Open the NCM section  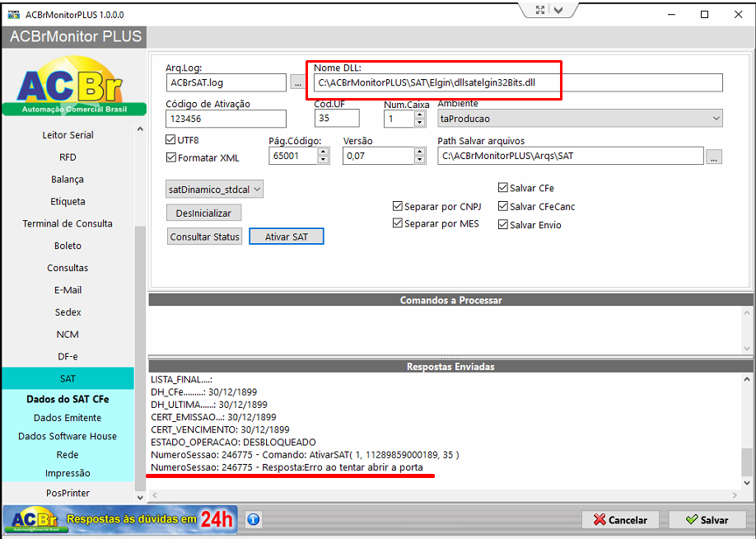point(68,335)
